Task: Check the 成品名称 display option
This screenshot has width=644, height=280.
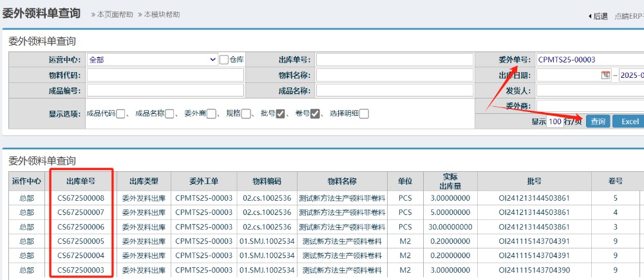Action: (170, 114)
